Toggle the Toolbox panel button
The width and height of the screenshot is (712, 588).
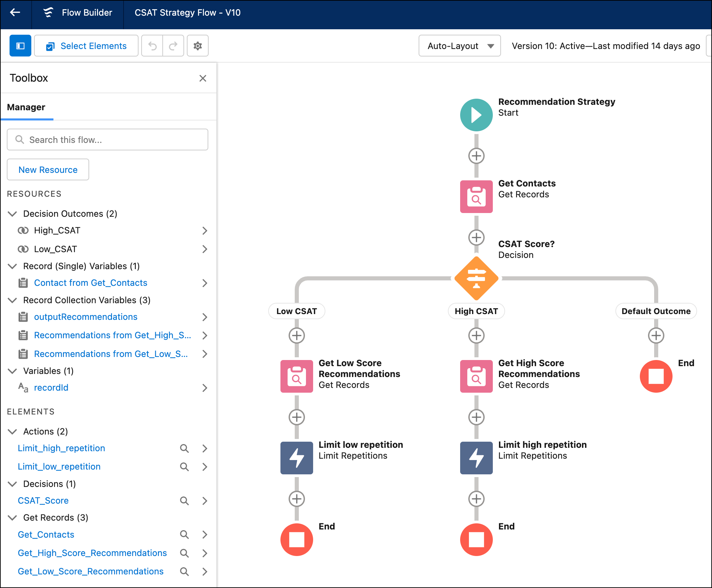click(20, 46)
